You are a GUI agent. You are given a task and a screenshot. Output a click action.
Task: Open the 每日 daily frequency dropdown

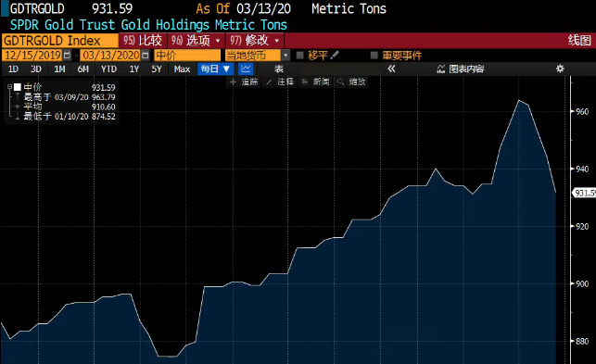coord(215,69)
